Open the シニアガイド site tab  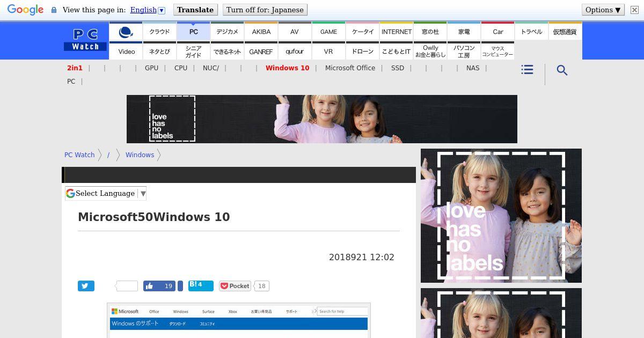(x=193, y=52)
